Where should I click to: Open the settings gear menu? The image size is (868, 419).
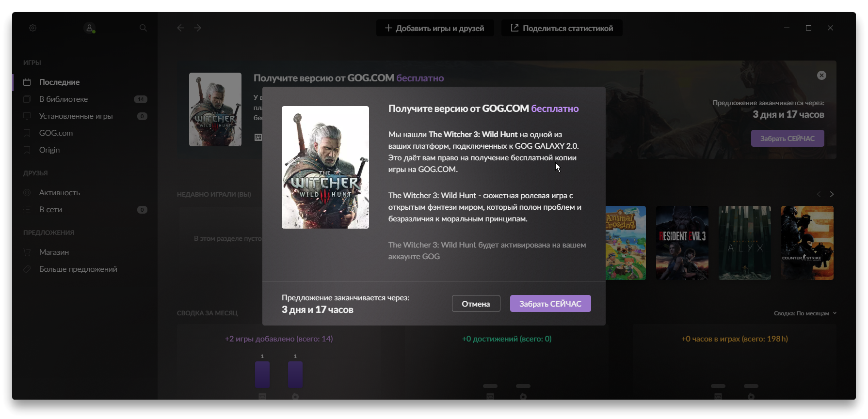[x=32, y=28]
